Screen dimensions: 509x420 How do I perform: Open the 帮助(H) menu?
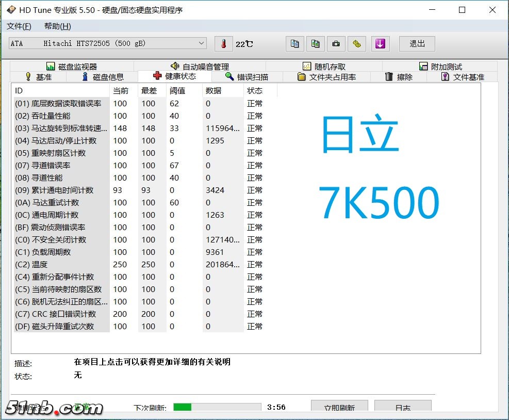click(57, 26)
